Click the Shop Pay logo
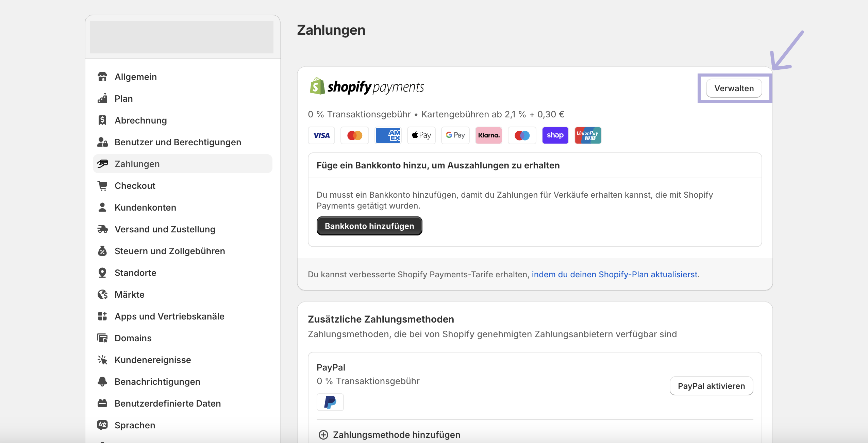 pos(555,135)
